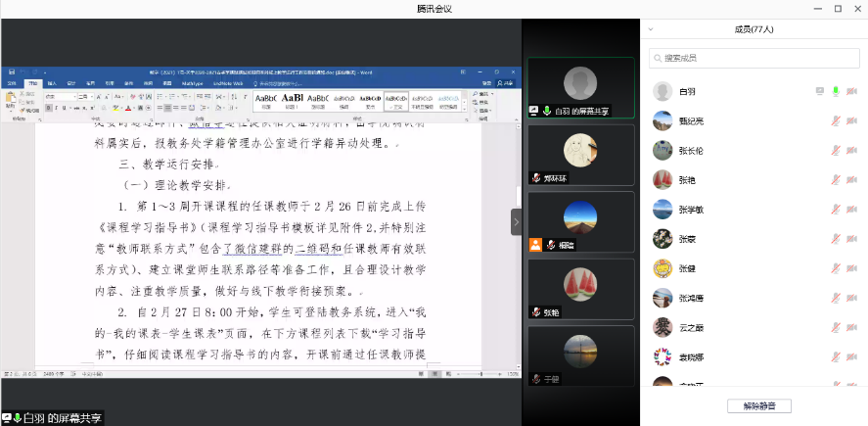The image size is (868, 426).
Task: Click the muted microphone icon for 云之蔽
Action: (x=836, y=327)
